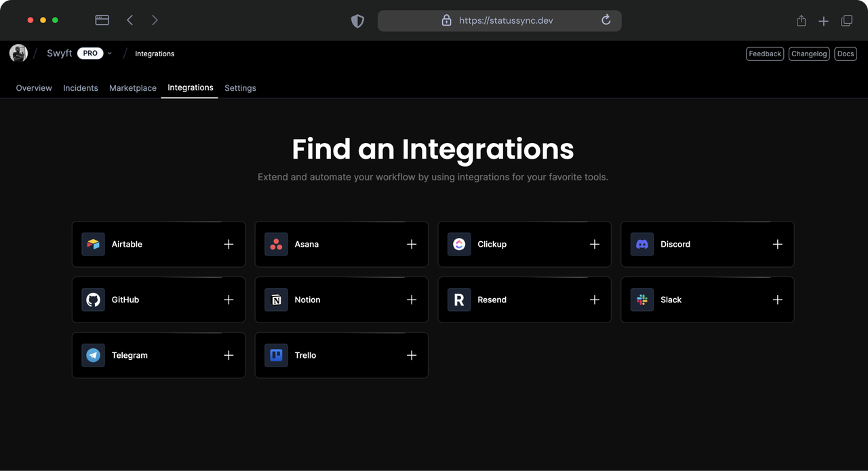
Task: Show the browser tab overview
Action: point(846,21)
